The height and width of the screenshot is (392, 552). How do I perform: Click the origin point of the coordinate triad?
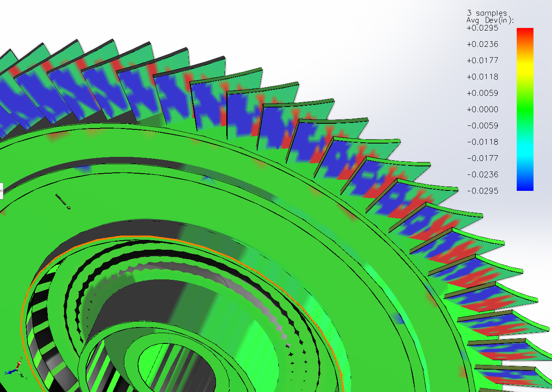17,369
